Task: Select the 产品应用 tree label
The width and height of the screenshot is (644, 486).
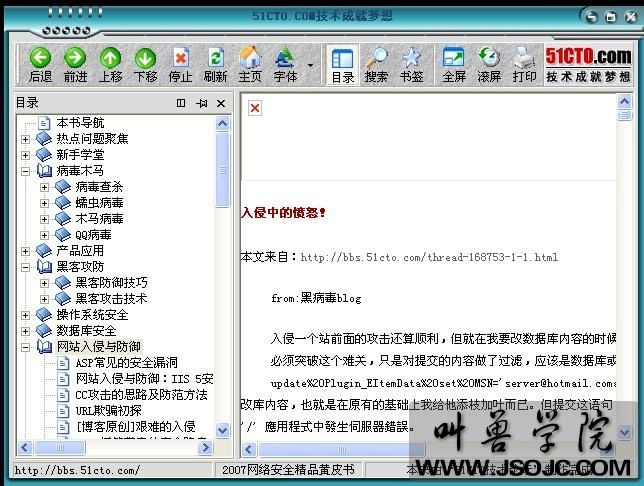Action: pos(80,251)
